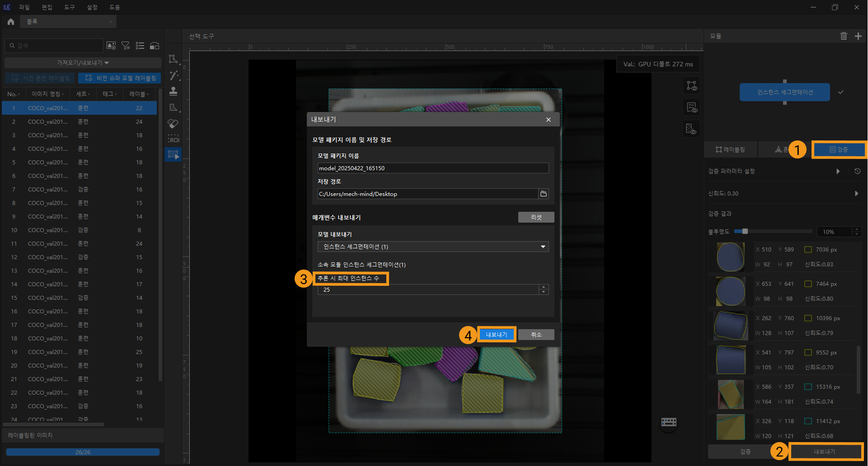
Task: Increase 최대 인스턴스 수 stepper up
Action: (x=544, y=287)
